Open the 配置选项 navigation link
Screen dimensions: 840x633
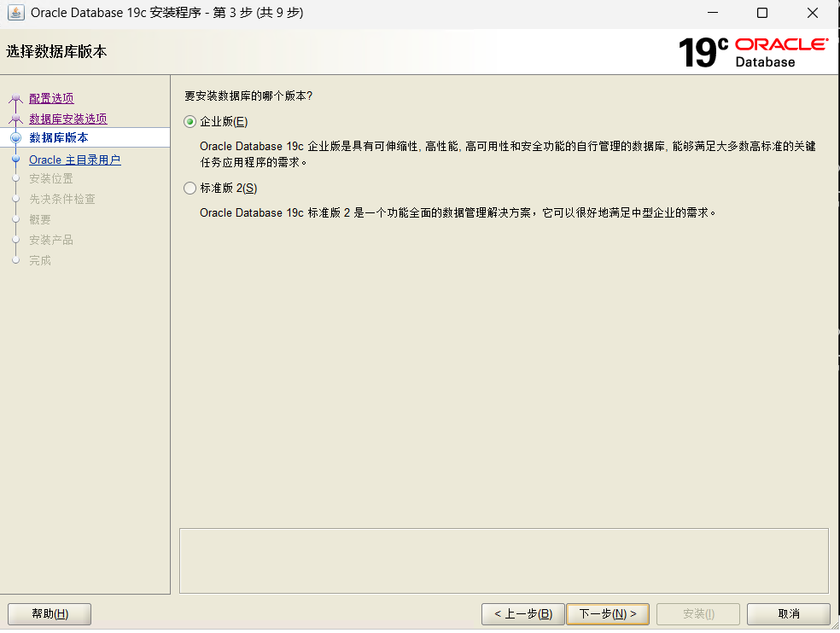point(51,97)
